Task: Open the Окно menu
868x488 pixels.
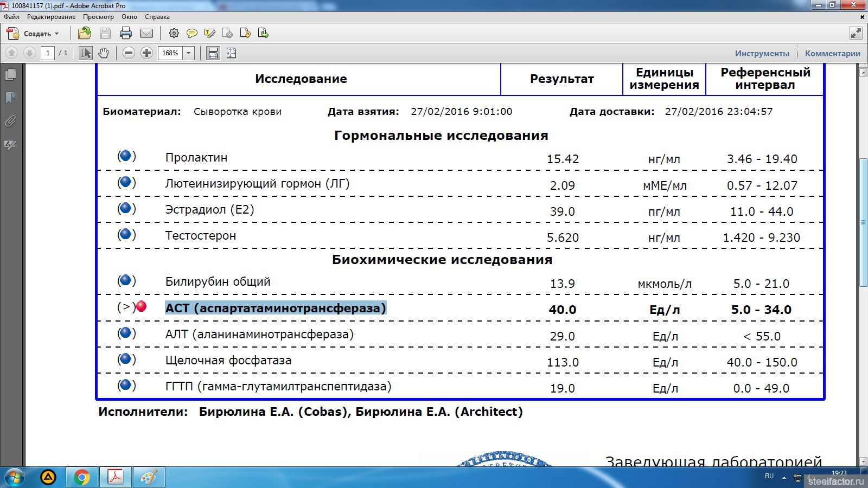Action: point(129,17)
